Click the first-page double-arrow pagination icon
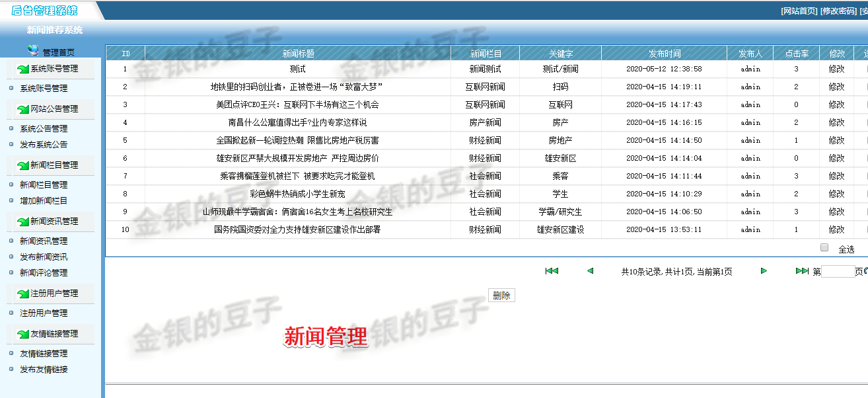This screenshot has height=398, width=868. tap(552, 270)
